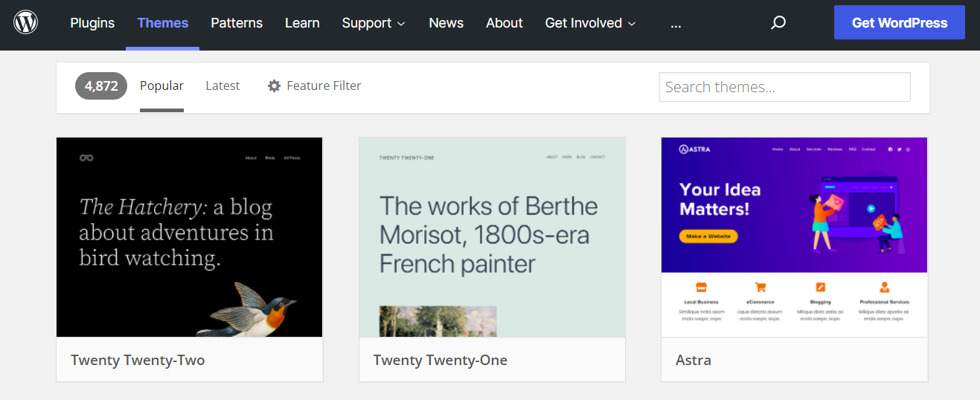Click the WordPress logo icon
This screenshot has height=400, width=980.
(25, 22)
